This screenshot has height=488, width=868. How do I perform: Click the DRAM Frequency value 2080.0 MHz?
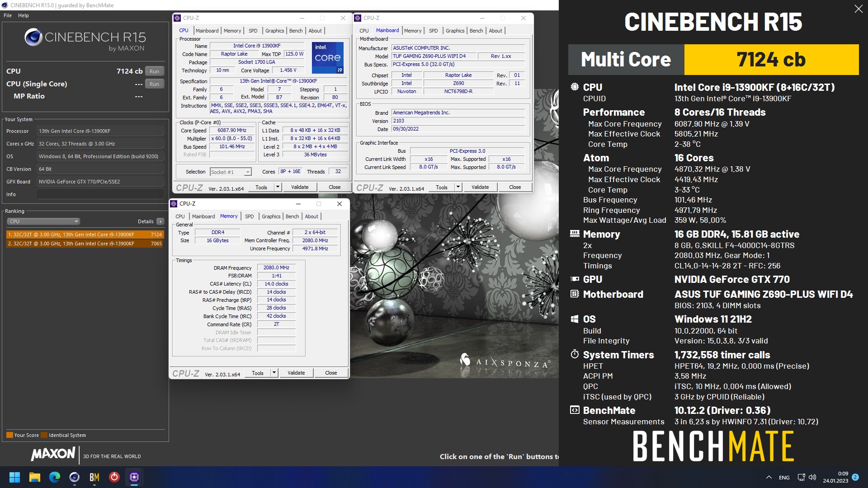coord(276,267)
